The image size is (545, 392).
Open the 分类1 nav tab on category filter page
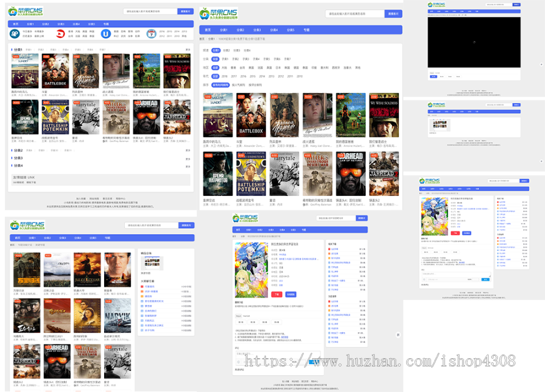[223, 30]
